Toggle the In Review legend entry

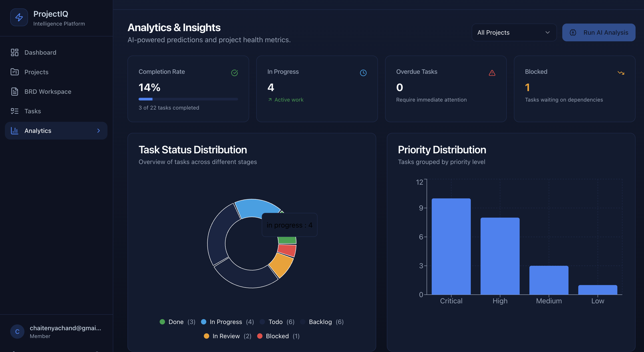coord(226,336)
